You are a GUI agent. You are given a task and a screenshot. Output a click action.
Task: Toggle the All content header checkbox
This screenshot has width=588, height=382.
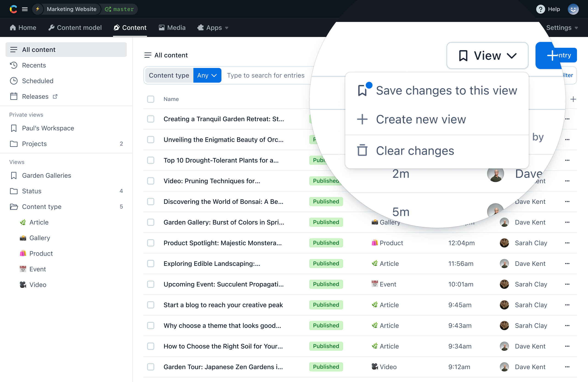[x=151, y=99]
